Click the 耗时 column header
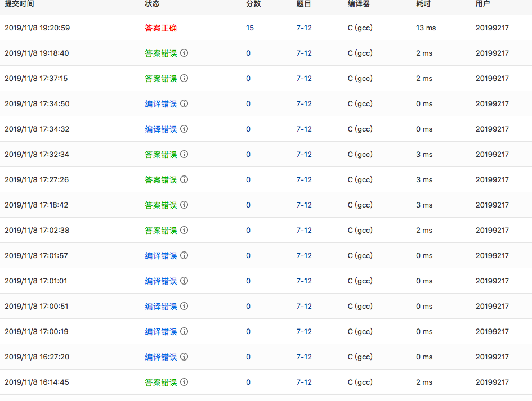The width and height of the screenshot is (532, 401). coord(423,4)
